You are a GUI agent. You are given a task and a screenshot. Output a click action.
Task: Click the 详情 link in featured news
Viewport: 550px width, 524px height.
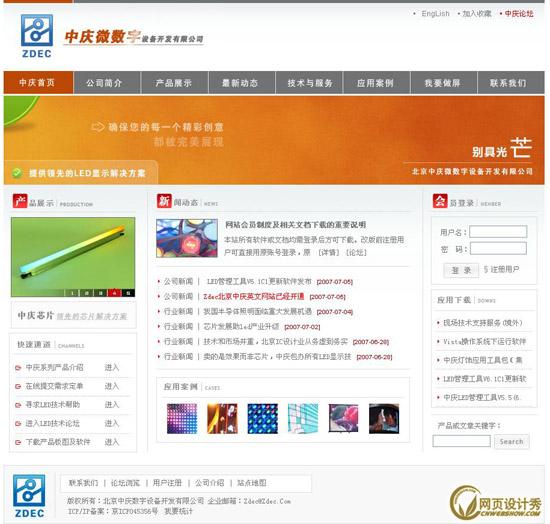[x=329, y=253]
